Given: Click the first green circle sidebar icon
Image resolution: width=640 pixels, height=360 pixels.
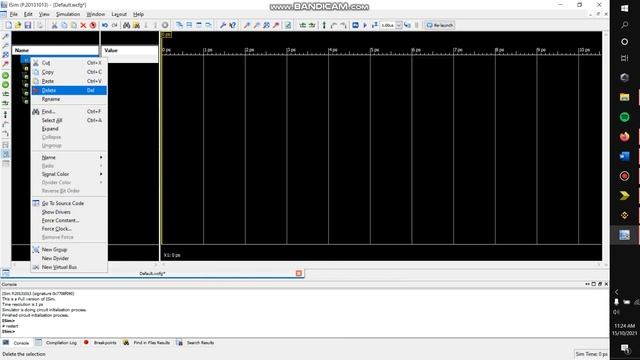Looking at the screenshot, I should click(5, 76).
